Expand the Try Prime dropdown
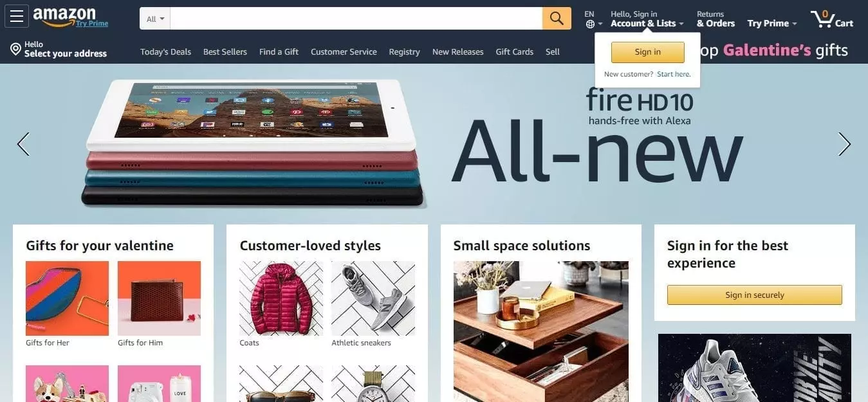The width and height of the screenshot is (868, 402). [772, 23]
